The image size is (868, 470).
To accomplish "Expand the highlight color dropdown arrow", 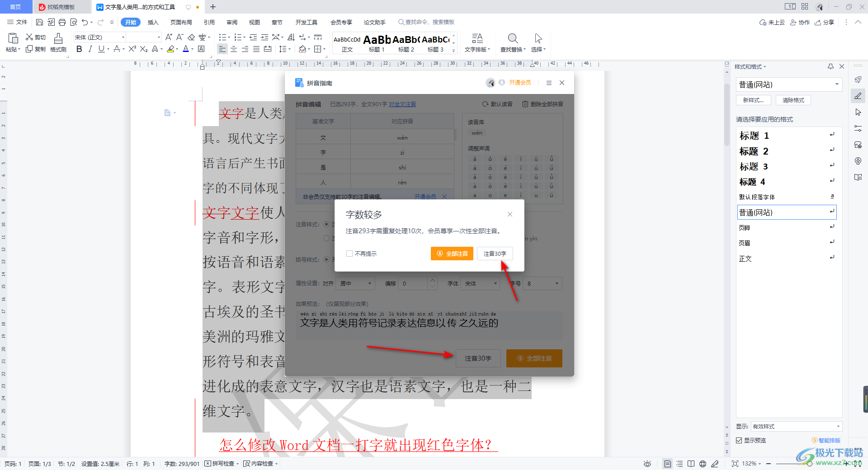I will point(177,49).
